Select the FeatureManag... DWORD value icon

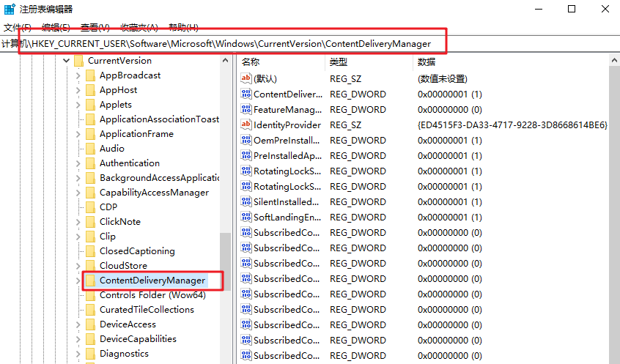pyautogui.click(x=246, y=109)
